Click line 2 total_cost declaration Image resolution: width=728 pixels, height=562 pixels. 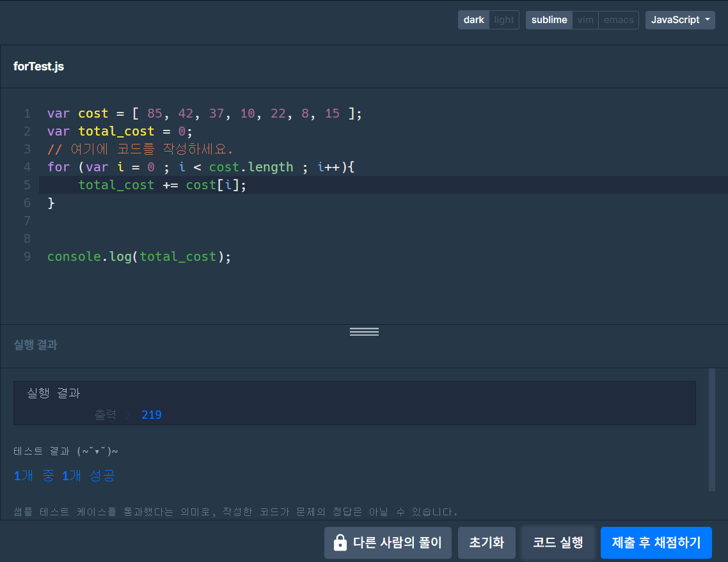click(x=120, y=131)
